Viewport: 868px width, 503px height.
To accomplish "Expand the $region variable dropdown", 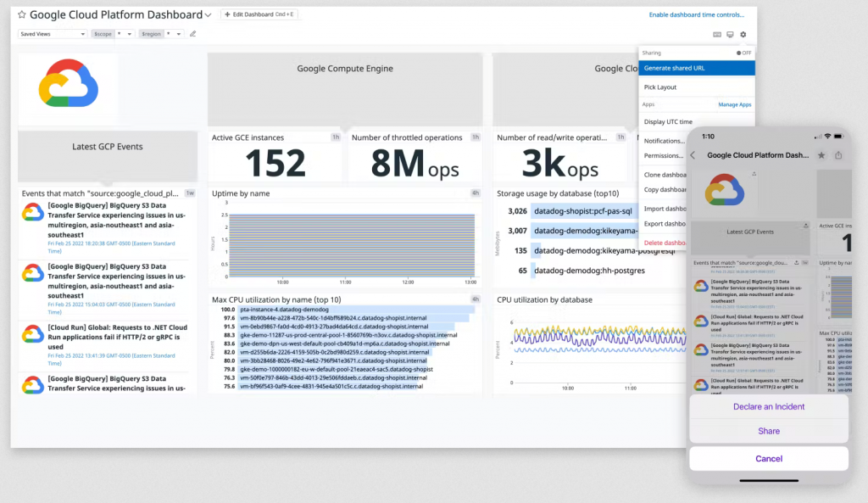I will tap(174, 34).
